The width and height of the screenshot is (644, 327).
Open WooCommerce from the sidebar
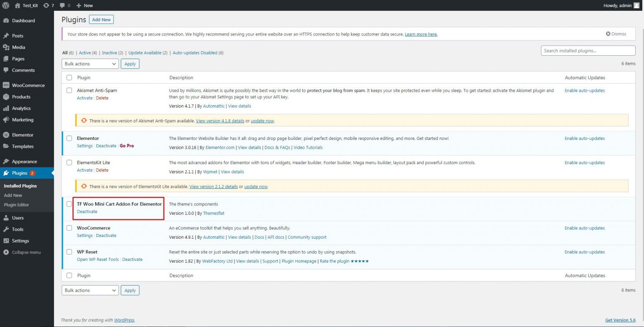pos(28,85)
